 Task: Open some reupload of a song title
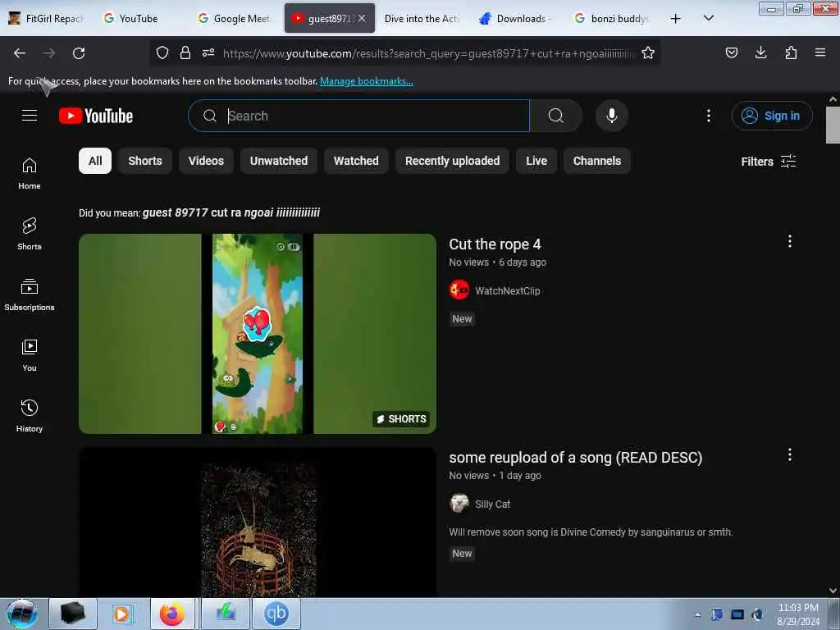(x=575, y=458)
